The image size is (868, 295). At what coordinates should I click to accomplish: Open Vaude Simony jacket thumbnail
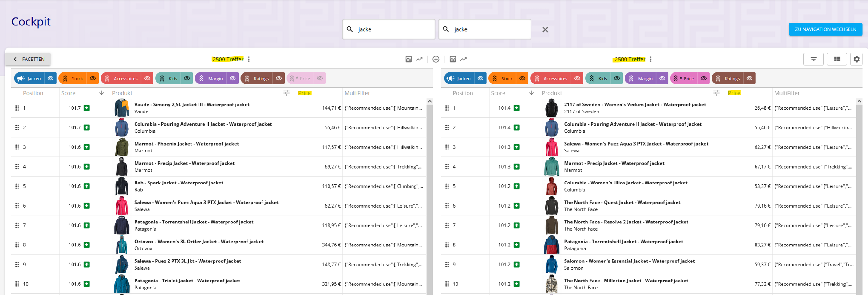coord(122,108)
